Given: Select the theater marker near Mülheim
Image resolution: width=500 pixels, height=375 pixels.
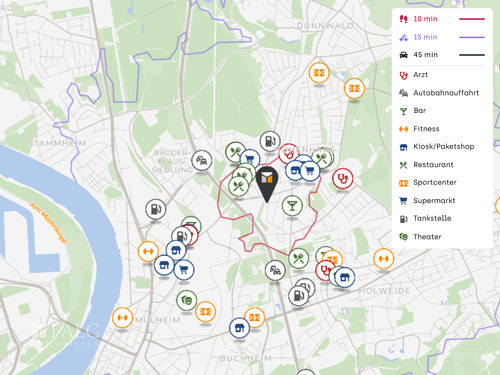Looking at the screenshot, I should pyautogui.click(x=187, y=300).
